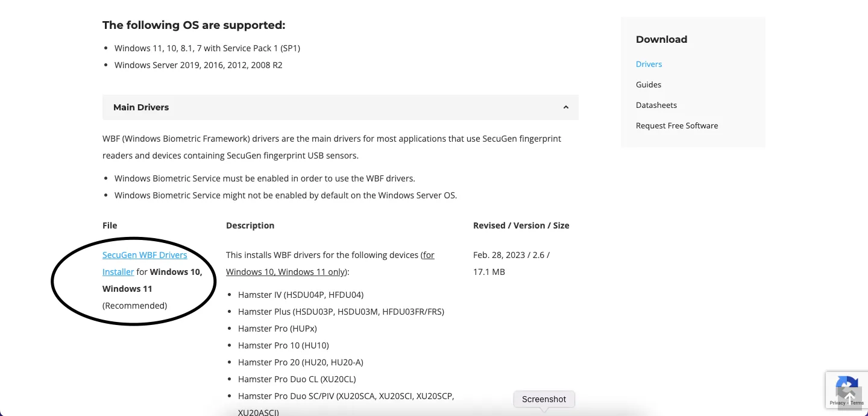Open reCAPTCHA Privacy link
This screenshot has width=868, height=416.
coord(837,403)
